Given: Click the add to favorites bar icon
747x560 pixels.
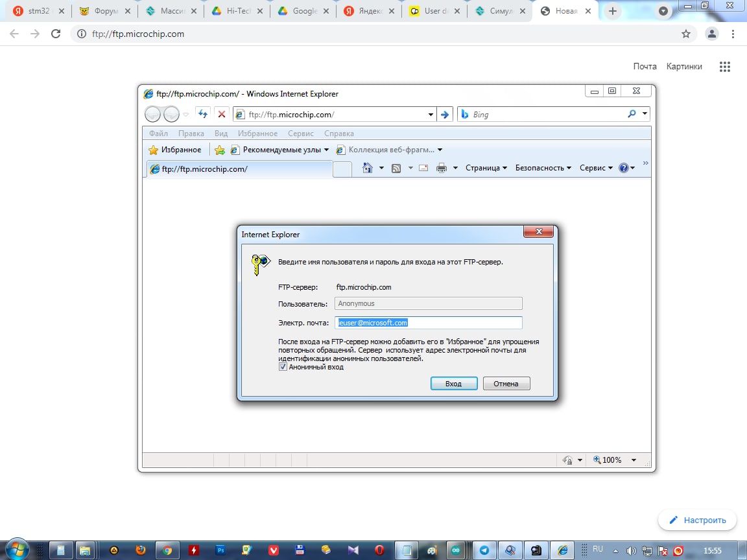Looking at the screenshot, I should click(220, 150).
